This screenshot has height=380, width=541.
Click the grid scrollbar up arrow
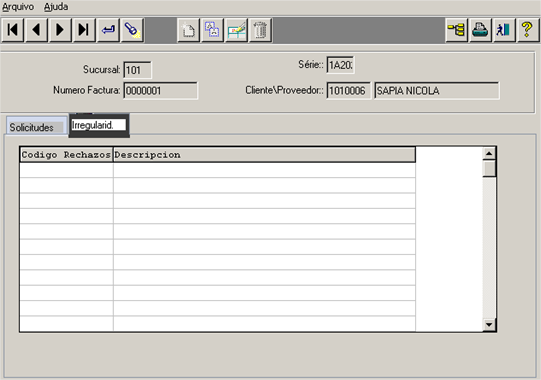pyautogui.click(x=489, y=153)
